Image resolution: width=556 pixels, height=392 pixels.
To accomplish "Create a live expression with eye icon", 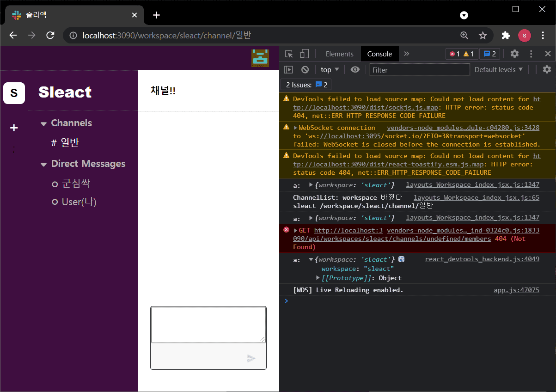I will tap(355, 69).
